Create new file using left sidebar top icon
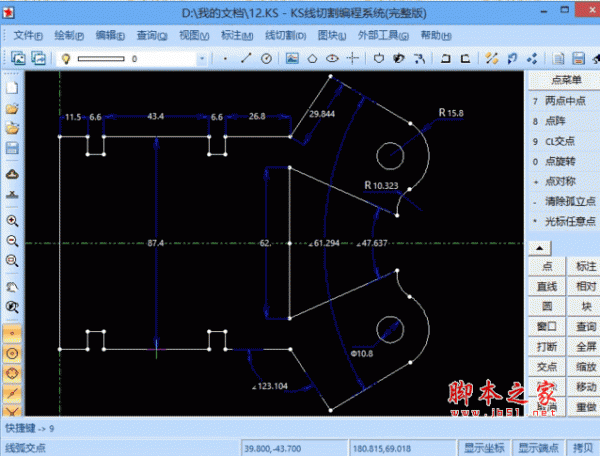600x456 pixels. coord(13,85)
